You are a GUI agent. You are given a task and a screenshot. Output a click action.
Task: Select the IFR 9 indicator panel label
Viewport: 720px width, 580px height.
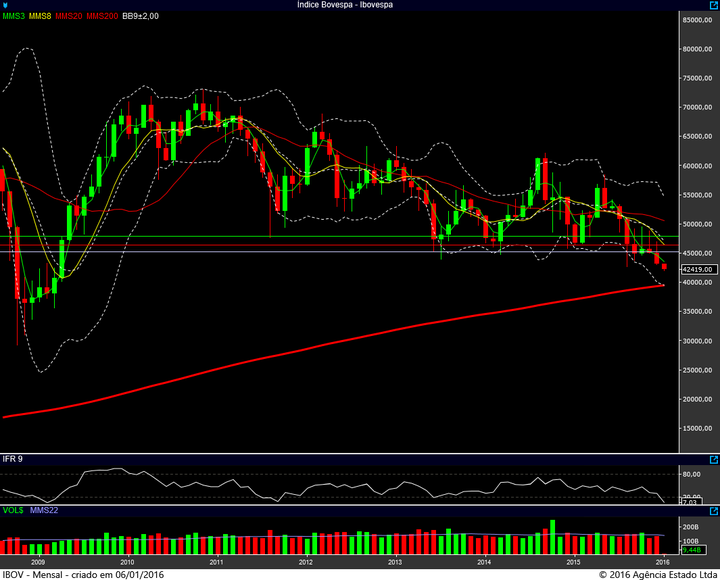(13, 459)
